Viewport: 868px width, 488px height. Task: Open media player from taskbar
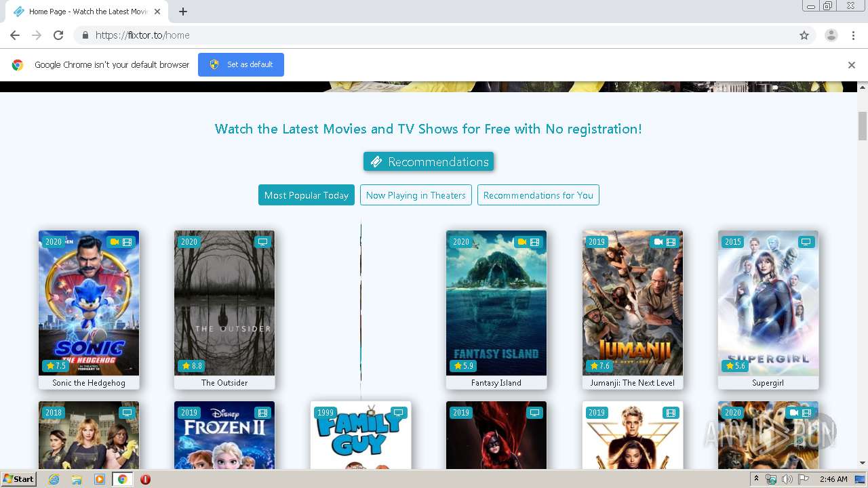click(100, 479)
